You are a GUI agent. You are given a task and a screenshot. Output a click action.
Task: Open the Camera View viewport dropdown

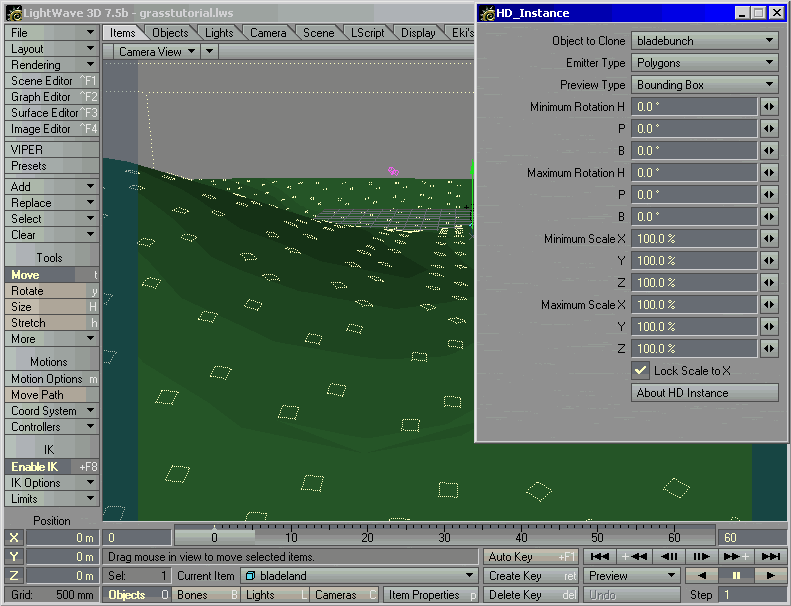click(156, 51)
